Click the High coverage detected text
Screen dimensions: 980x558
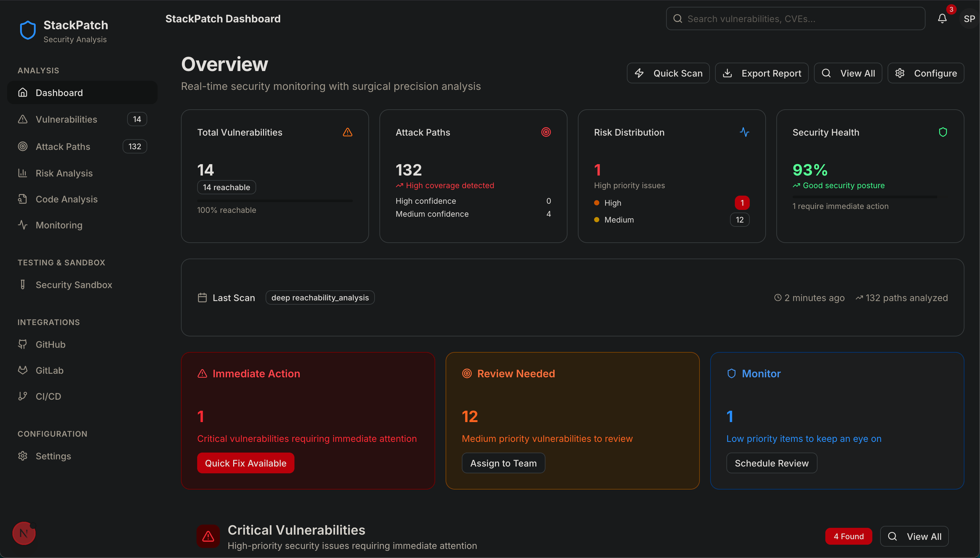449,186
